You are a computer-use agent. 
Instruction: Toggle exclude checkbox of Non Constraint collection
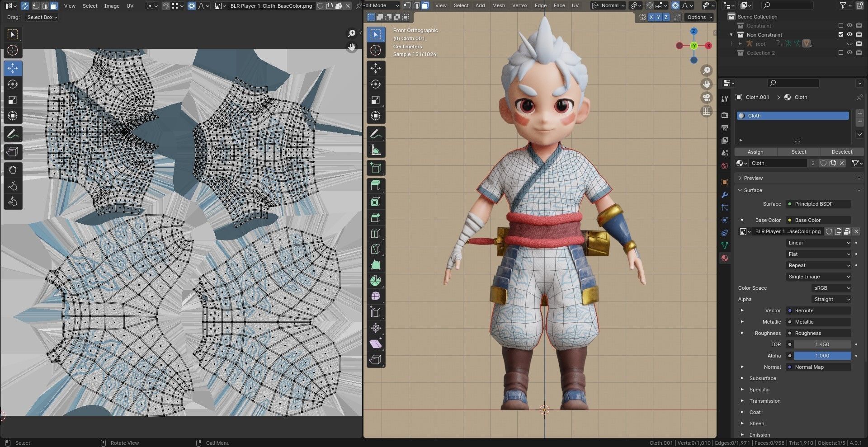point(841,35)
